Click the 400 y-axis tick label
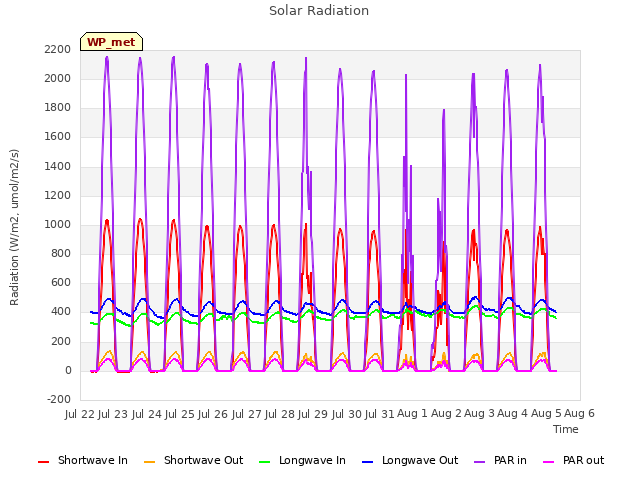 coord(61,312)
